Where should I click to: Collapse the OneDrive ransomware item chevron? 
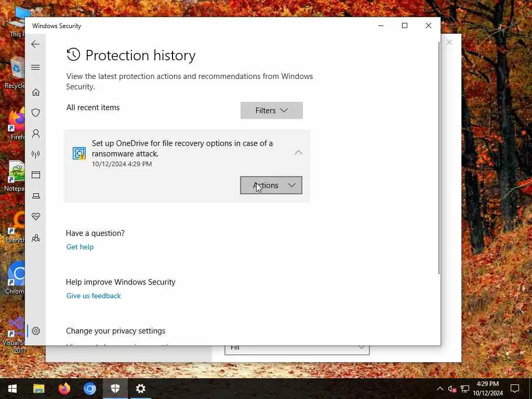pyautogui.click(x=298, y=153)
